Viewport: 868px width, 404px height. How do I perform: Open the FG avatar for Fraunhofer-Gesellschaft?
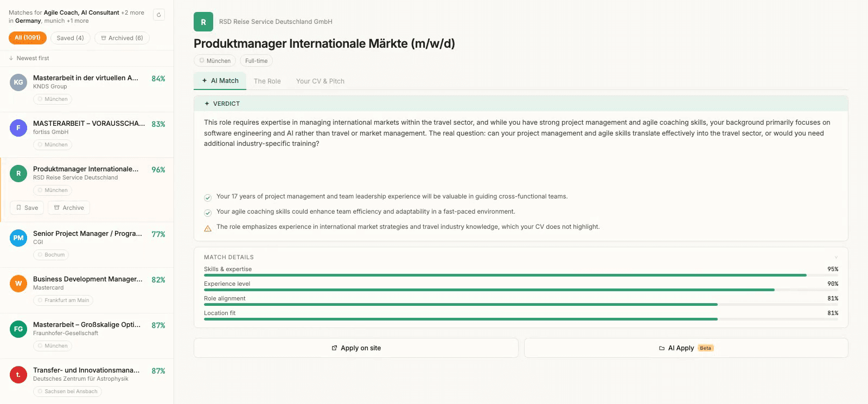(x=18, y=329)
